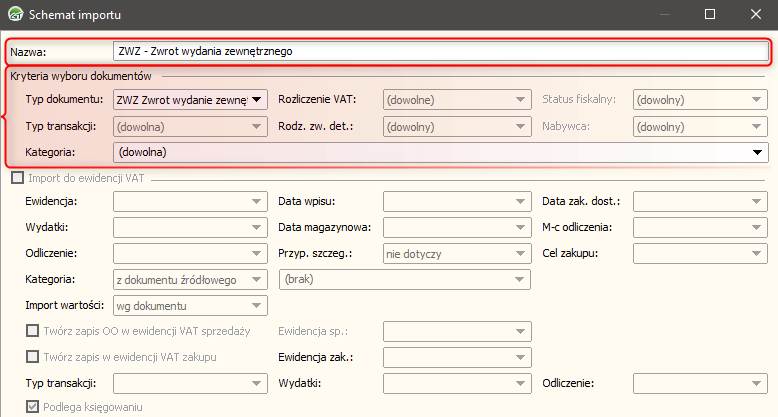Close the Schemat importu window
Screen dimensions: 778x417
pyautogui.click(x=756, y=14)
